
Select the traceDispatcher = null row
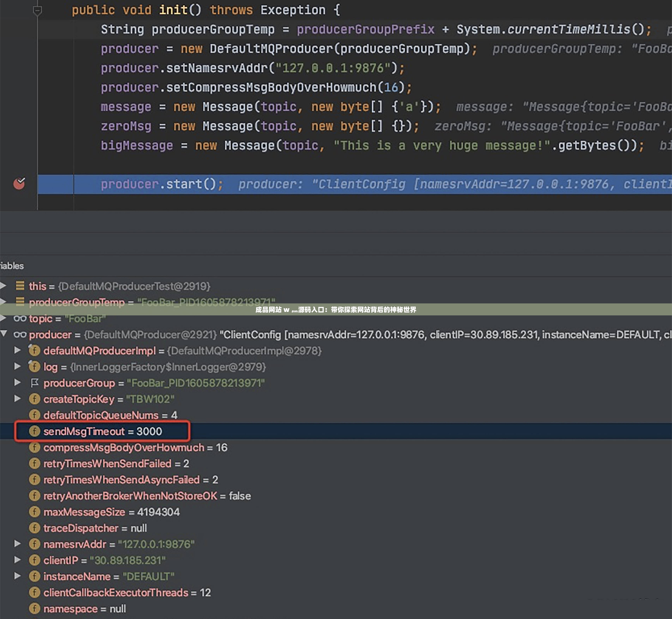coord(95,528)
